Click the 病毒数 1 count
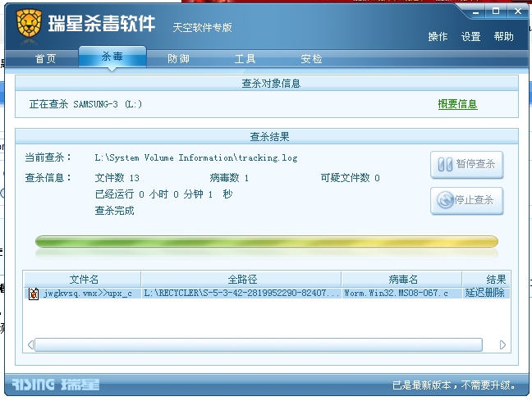Screen dimensions: 532x401 [229, 178]
